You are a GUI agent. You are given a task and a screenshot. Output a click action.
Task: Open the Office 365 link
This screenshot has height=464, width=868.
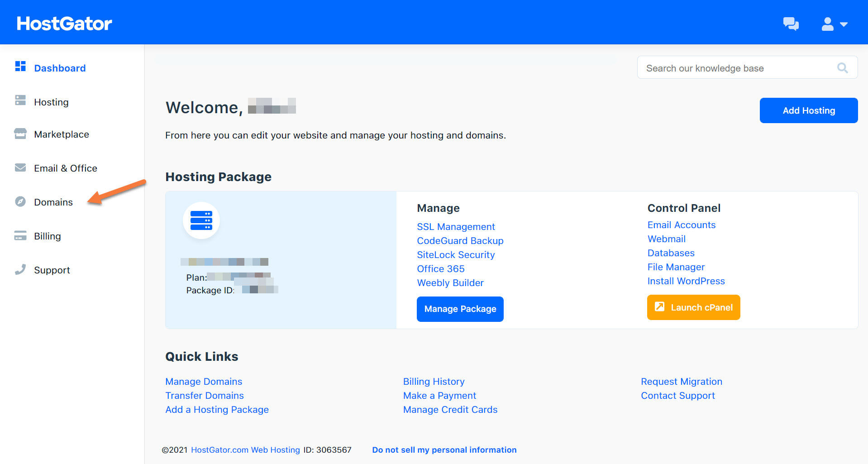point(441,269)
